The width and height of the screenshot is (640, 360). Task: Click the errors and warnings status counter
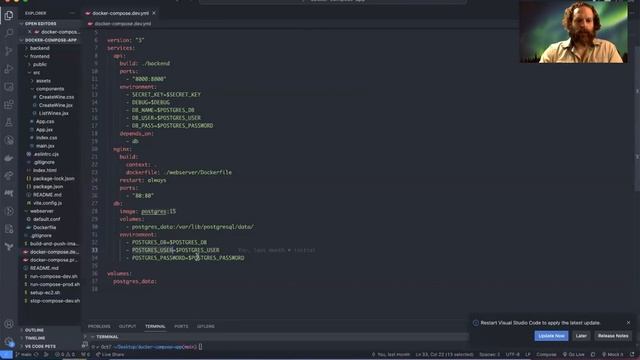[64, 355]
